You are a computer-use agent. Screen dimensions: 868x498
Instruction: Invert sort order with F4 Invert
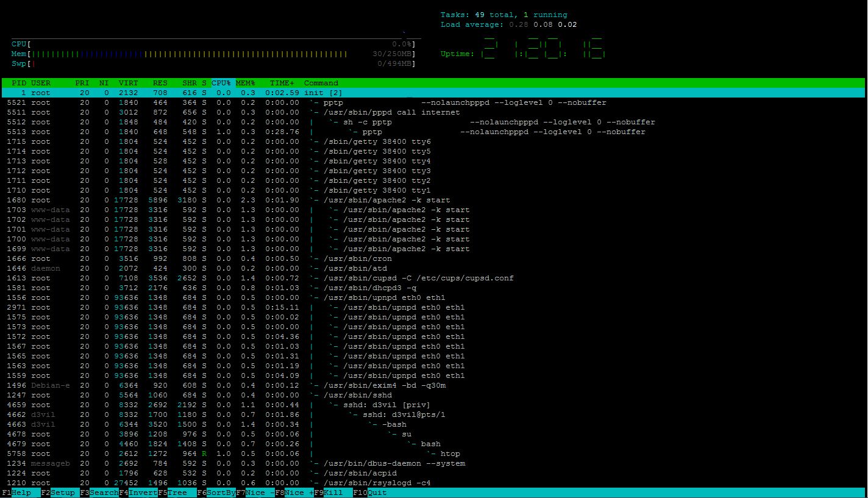pos(138,493)
